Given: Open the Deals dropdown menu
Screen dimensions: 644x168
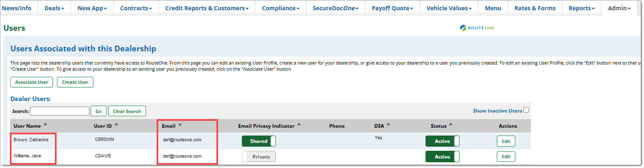Looking at the screenshot, I should click(54, 8).
